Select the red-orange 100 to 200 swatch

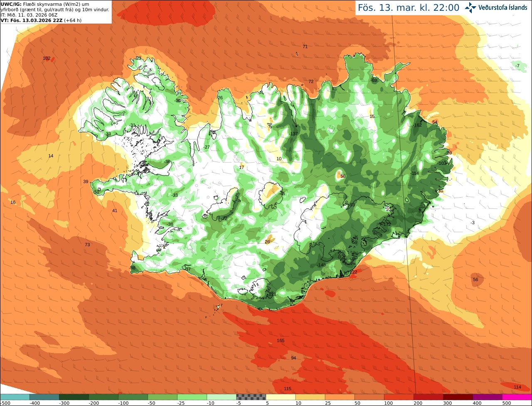(399, 397)
